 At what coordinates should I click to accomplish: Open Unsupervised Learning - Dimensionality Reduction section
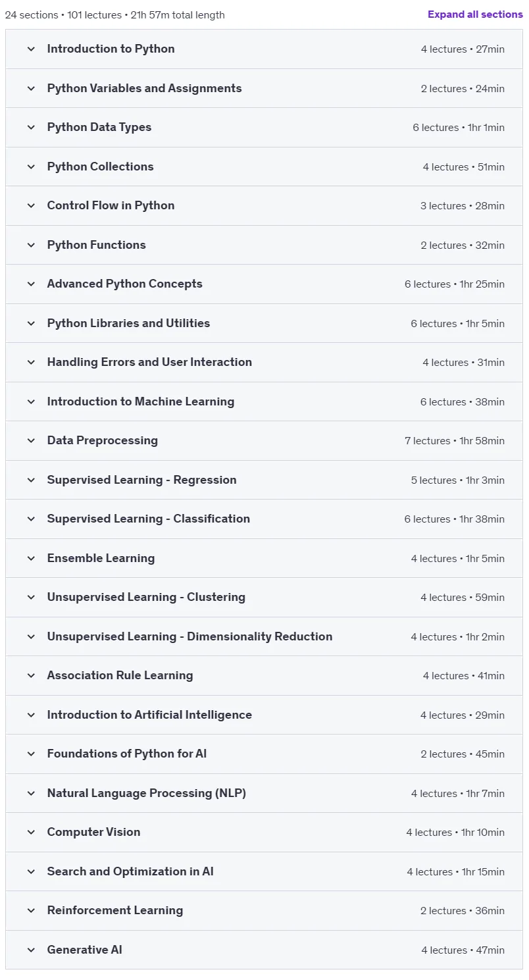(264, 636)
